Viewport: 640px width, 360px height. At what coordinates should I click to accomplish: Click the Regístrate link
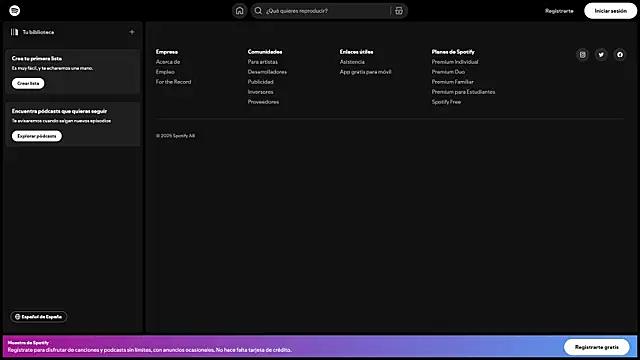point(559,11)
